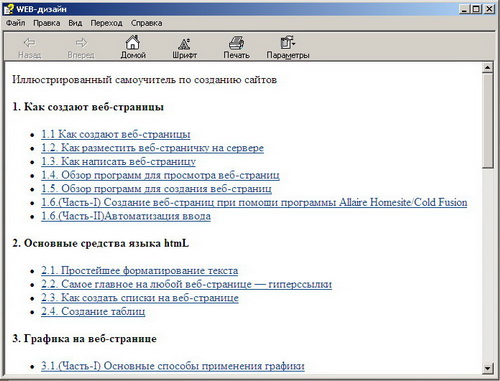Screen dimensions: 500x381
Task: Open 3.1 Часть-I Основные способы применения графики
Action: pos(173,366)
